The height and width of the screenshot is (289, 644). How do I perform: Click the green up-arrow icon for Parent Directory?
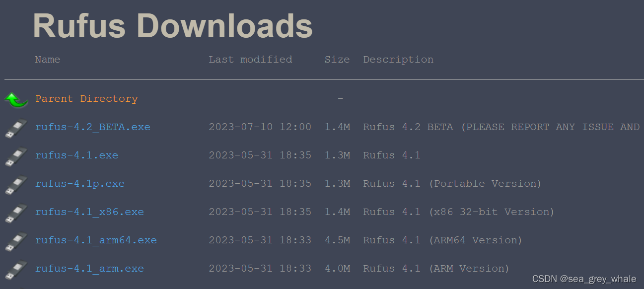[x=15, y=99]
